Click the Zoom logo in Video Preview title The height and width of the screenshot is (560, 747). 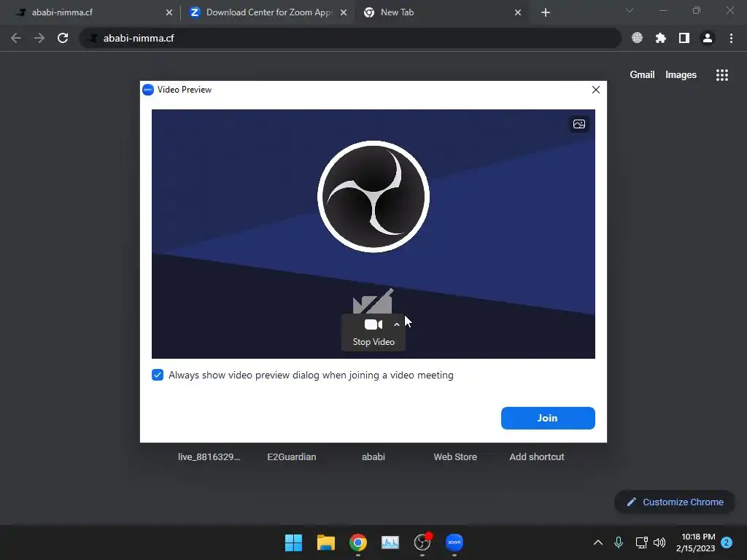(x=148, y=90)
